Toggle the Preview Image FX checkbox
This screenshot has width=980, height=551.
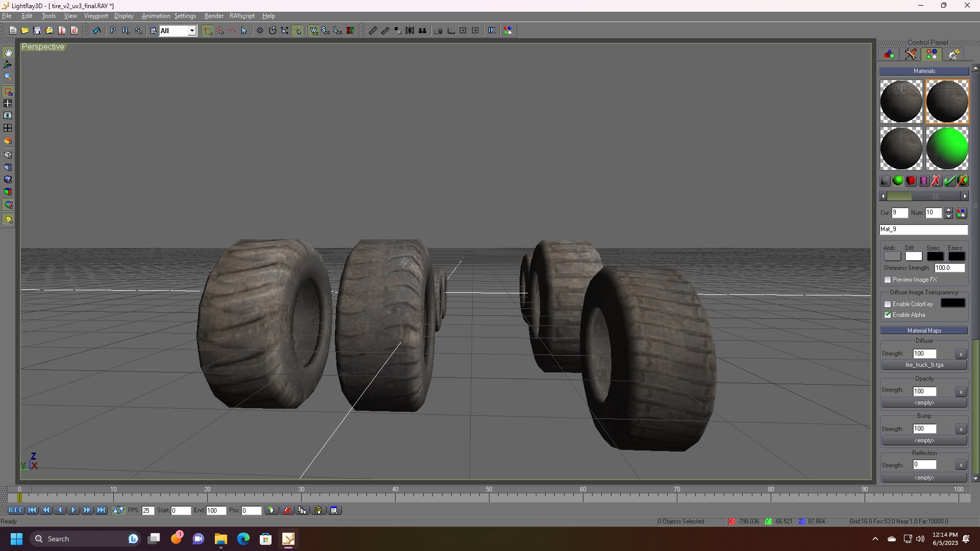[x=888, y=280]
